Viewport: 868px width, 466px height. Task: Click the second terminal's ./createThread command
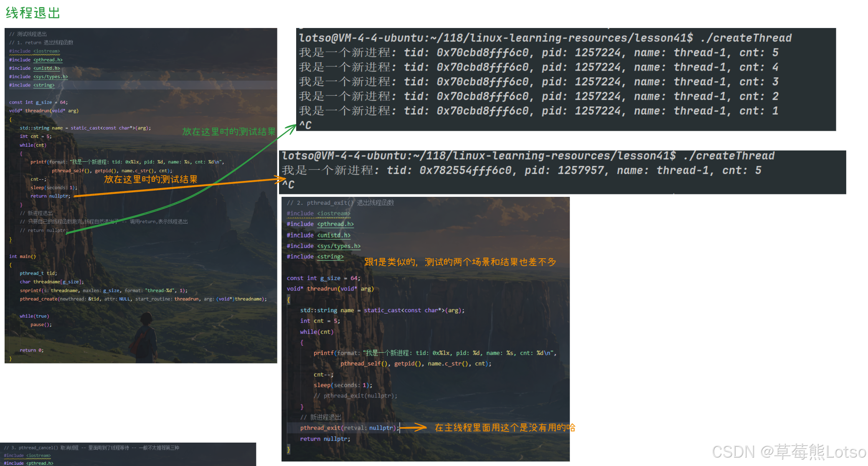point(729,156)
